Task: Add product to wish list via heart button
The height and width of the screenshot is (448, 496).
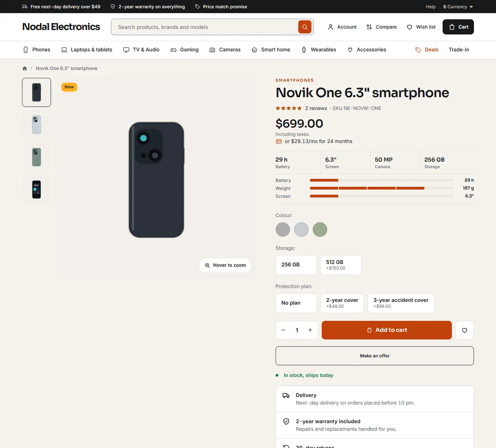Action: pyautogui.click(x=465, y=330)
